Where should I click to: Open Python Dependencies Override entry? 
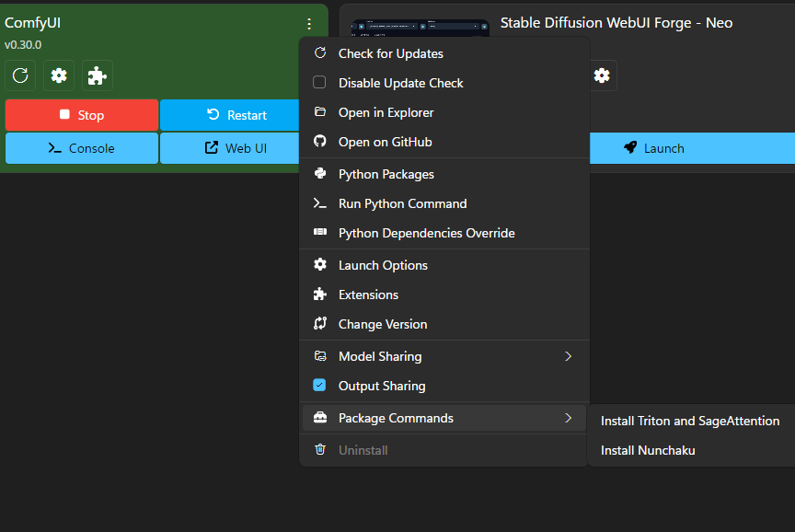pyautogui.click(x=444, y=233)
